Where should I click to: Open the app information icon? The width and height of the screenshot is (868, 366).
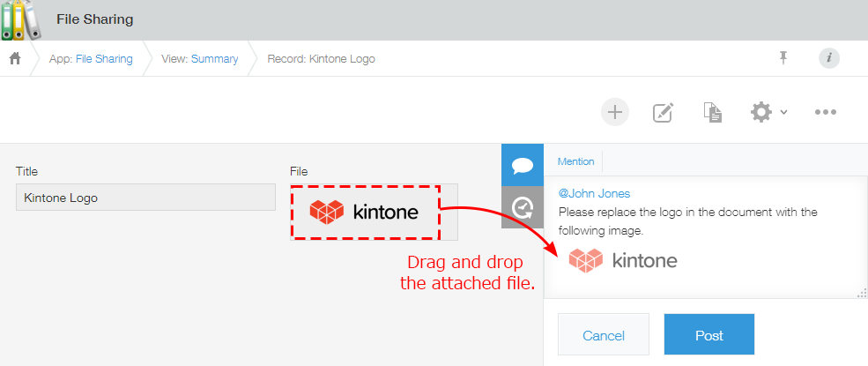pyautogui.click(x=828, y=58)
